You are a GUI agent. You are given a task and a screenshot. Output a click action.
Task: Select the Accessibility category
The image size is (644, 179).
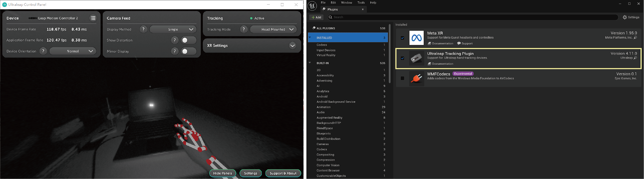[348, 75]
